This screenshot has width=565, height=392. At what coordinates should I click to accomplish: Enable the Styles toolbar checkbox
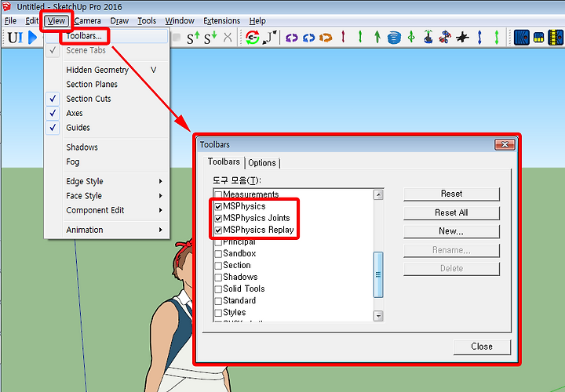tap(218, 313)
